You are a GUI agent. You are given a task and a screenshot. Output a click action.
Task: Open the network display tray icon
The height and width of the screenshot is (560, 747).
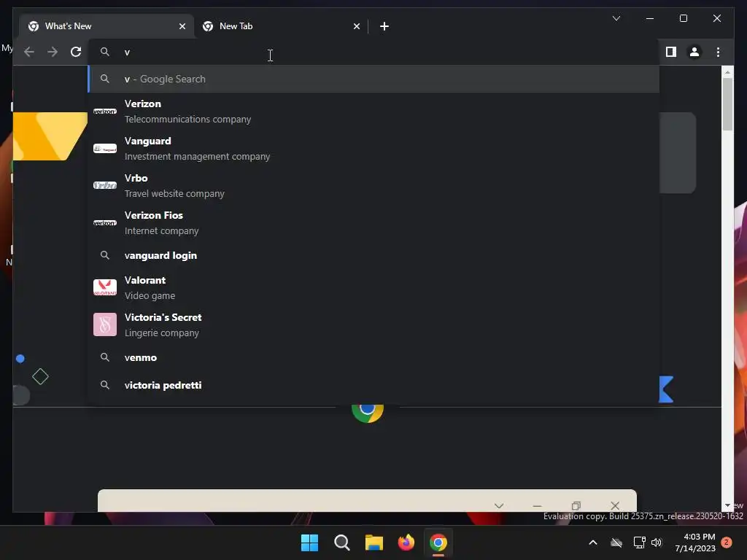639,542
